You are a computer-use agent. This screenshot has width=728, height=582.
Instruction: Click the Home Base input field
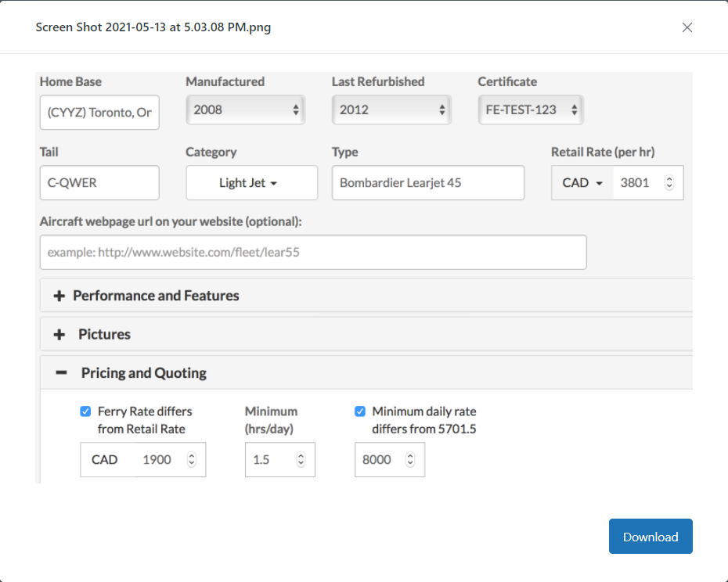[99, 113]
